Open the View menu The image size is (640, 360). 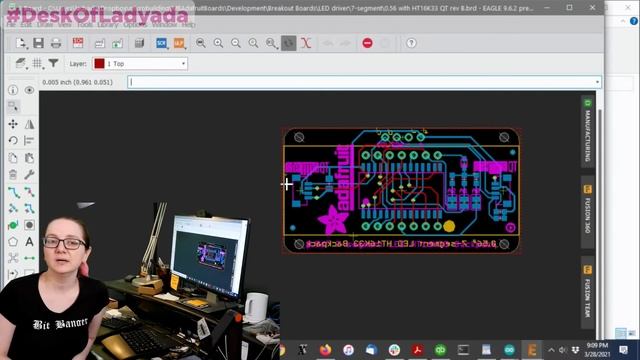pyautogui.click(x=64, y=24)
